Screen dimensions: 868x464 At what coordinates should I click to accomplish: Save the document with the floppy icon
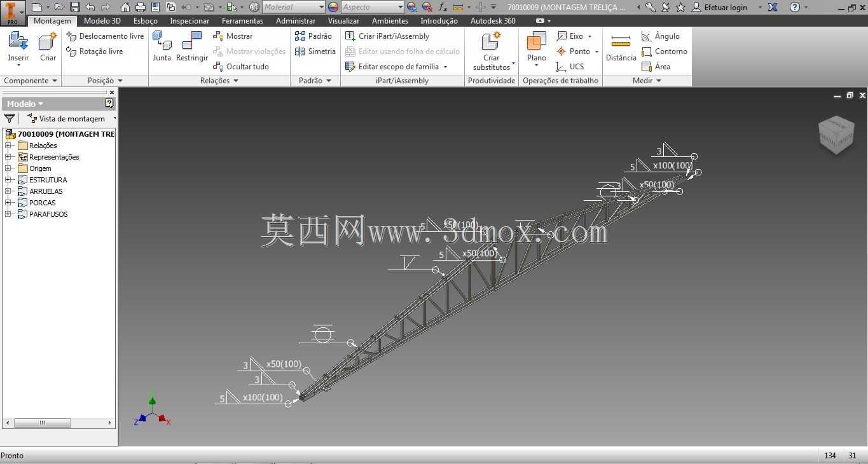[75, 7]
